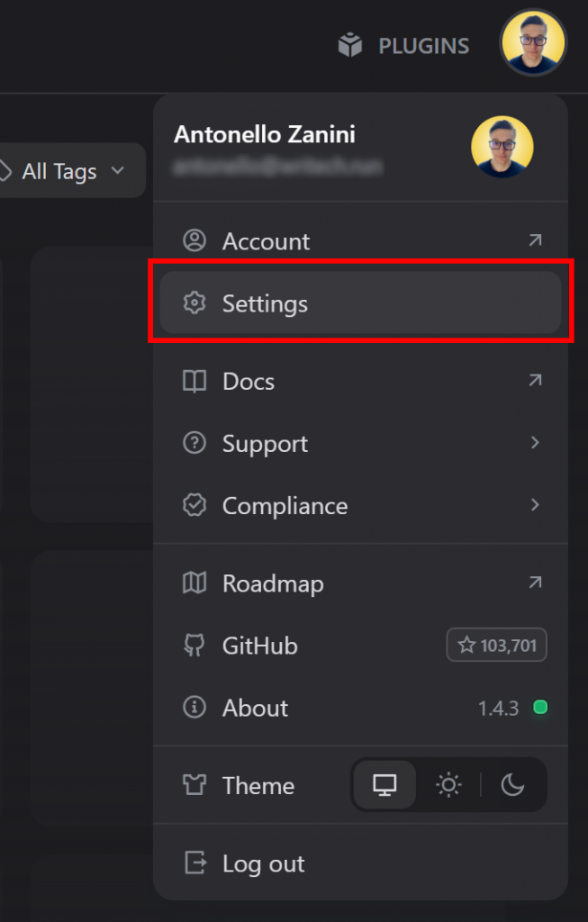Click the Compliance badge icon
This screenshot has width=588, height=922.
pyautogui.click(x=194, y=505)
